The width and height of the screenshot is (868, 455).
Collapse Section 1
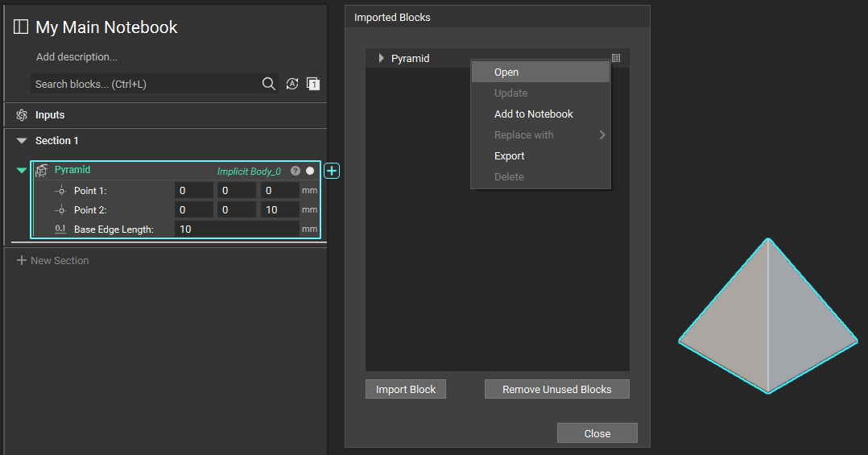point(22,141)
